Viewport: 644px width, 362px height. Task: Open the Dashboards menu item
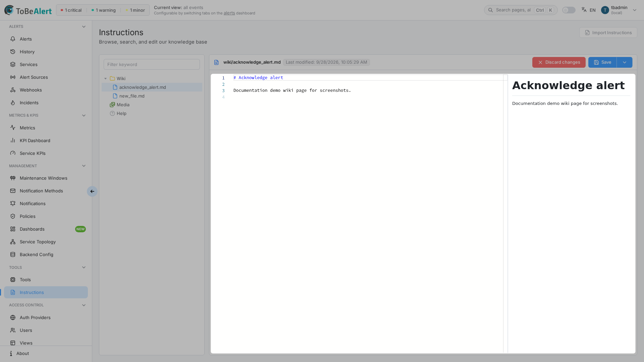(x=46, y=229)
